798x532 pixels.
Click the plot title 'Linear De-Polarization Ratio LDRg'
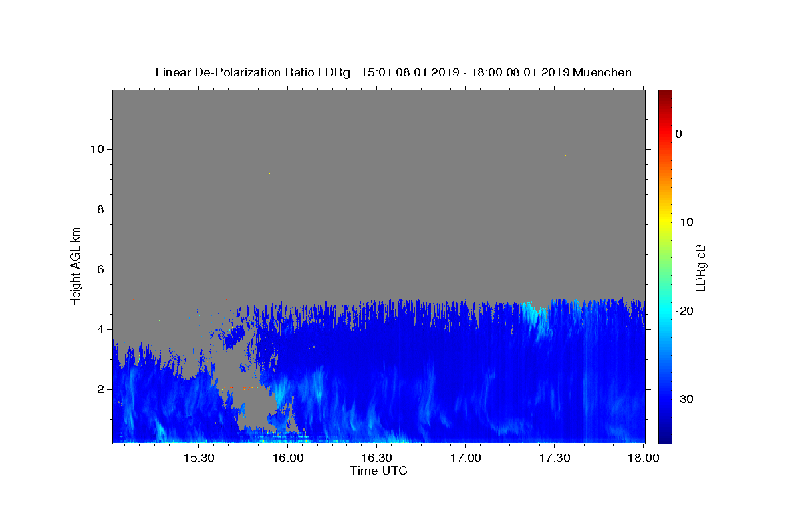tap(253, 72)
